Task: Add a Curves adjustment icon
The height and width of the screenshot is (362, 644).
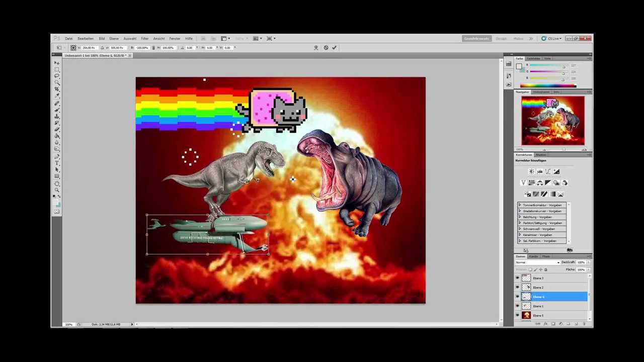Action: 548,171
